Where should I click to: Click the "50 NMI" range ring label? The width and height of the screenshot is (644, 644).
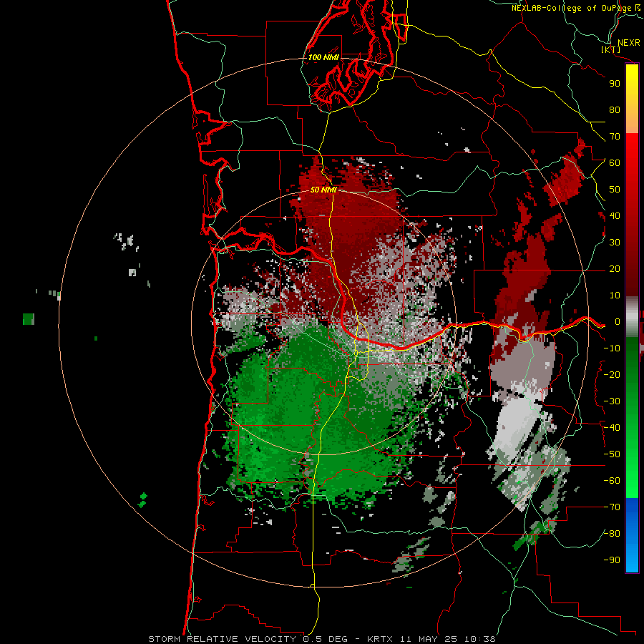[323, 190]
